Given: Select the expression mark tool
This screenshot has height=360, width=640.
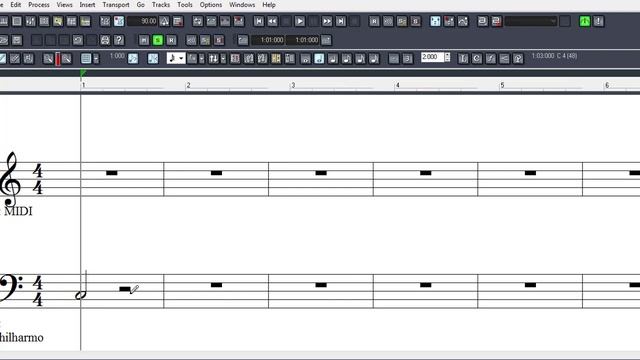Looking at the screenshot, I should point(491,58).
